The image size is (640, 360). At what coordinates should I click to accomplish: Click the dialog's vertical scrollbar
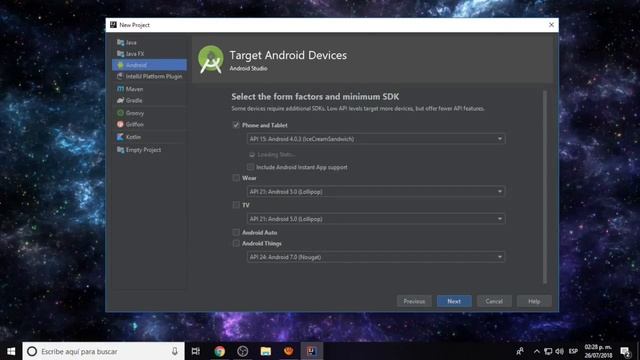[545, 187]
